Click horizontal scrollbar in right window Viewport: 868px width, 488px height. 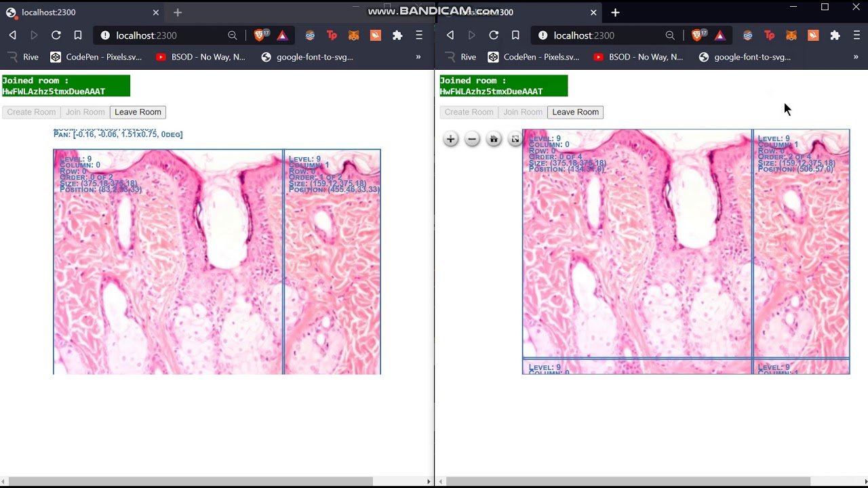(x=628, y=481)
